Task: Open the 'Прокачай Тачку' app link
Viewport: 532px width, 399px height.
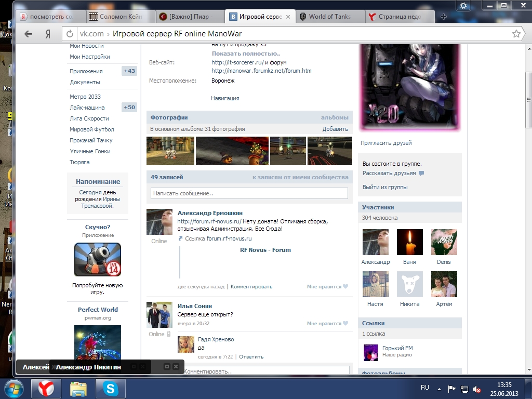Action: pos(91,140)
